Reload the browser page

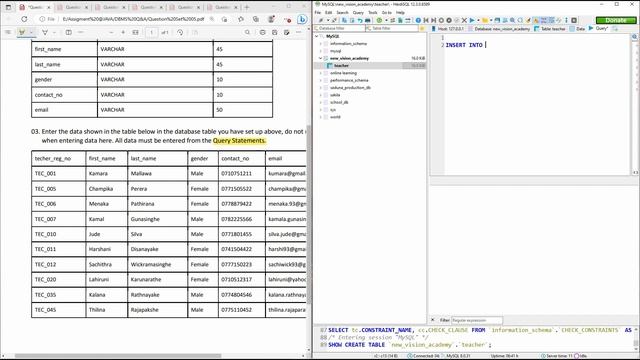coord(24,19)
